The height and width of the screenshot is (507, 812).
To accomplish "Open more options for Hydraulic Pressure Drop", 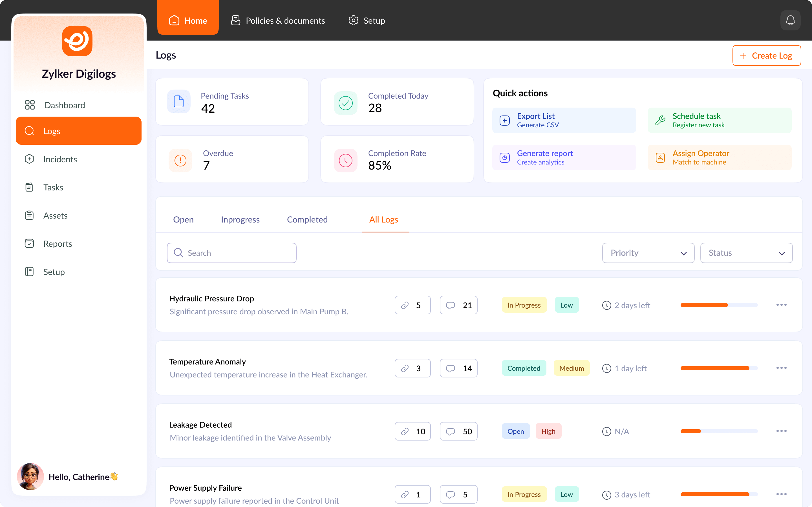I will [x=781, y=305].
